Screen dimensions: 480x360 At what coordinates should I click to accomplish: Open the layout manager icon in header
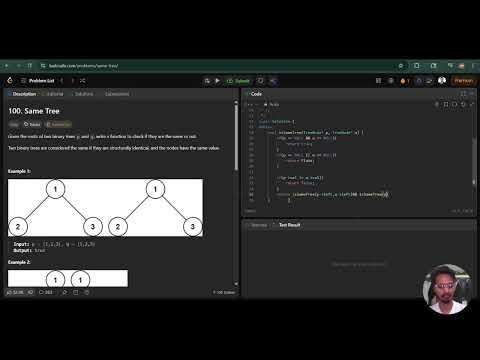[378, 81]
